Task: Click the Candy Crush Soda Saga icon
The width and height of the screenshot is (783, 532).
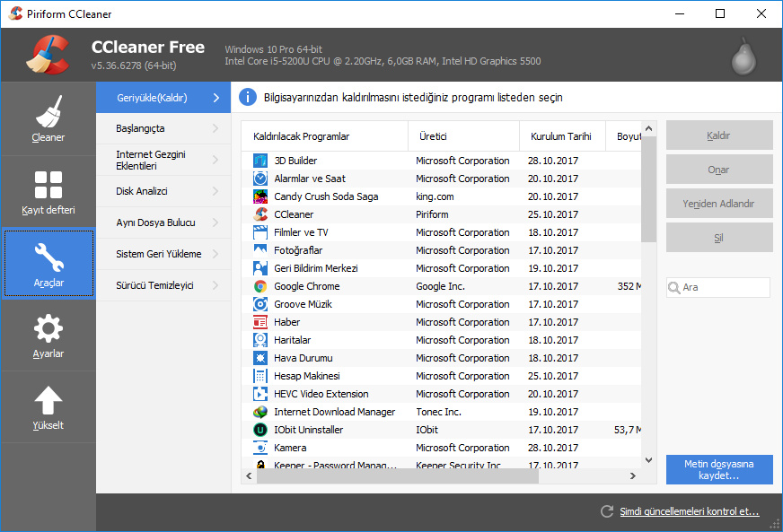Action: (x=260, y=196)
